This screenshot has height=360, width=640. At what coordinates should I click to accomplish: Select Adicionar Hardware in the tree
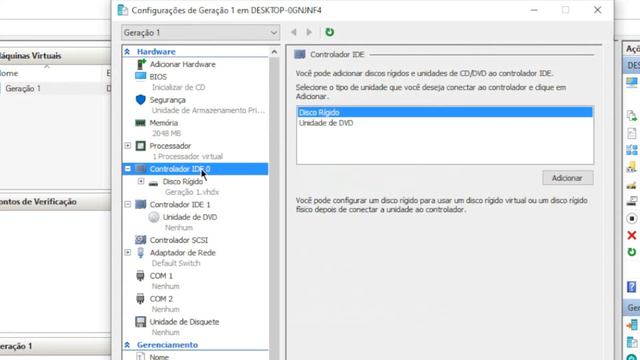tap(182, 64)
